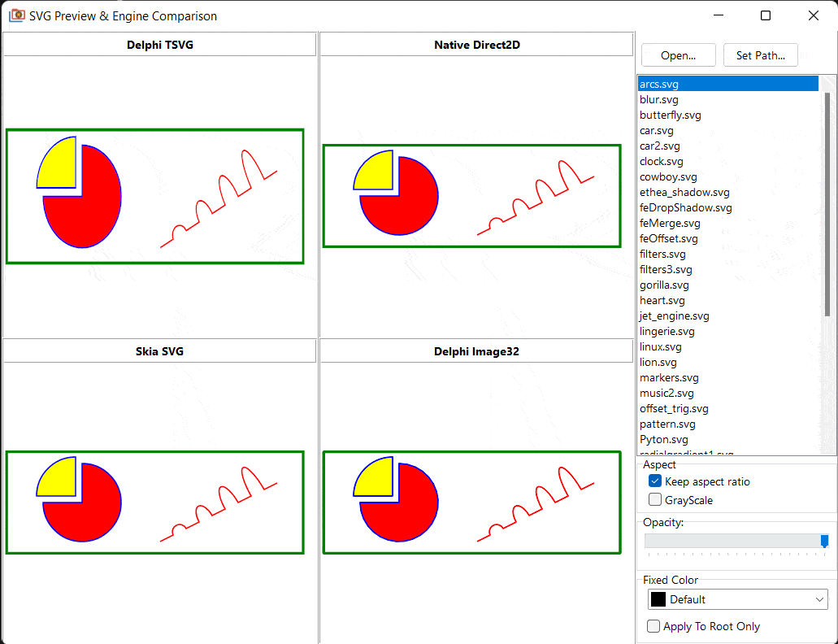
Task: Select blur.svg from the list
Action: click(658, 99)
